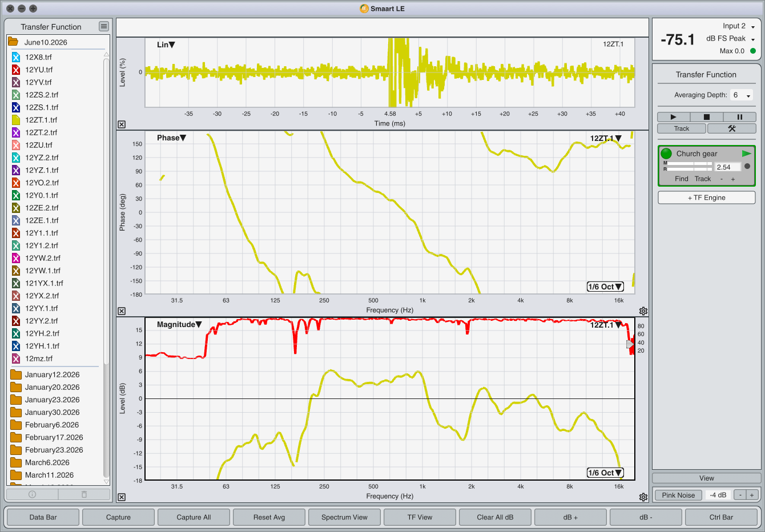Click the Pink Noise generator button
The width and height of the screenshot is (765, 532).
pos(678,495)
